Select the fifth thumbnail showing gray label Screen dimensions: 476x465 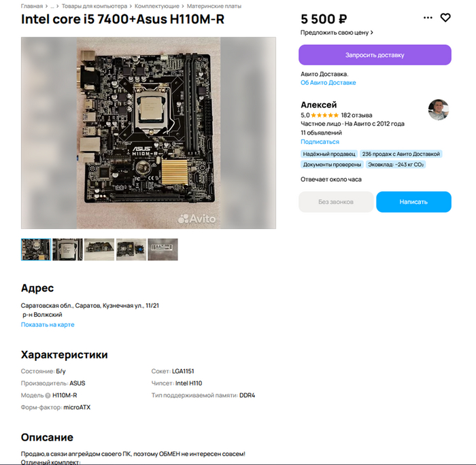tap(163, 249)
